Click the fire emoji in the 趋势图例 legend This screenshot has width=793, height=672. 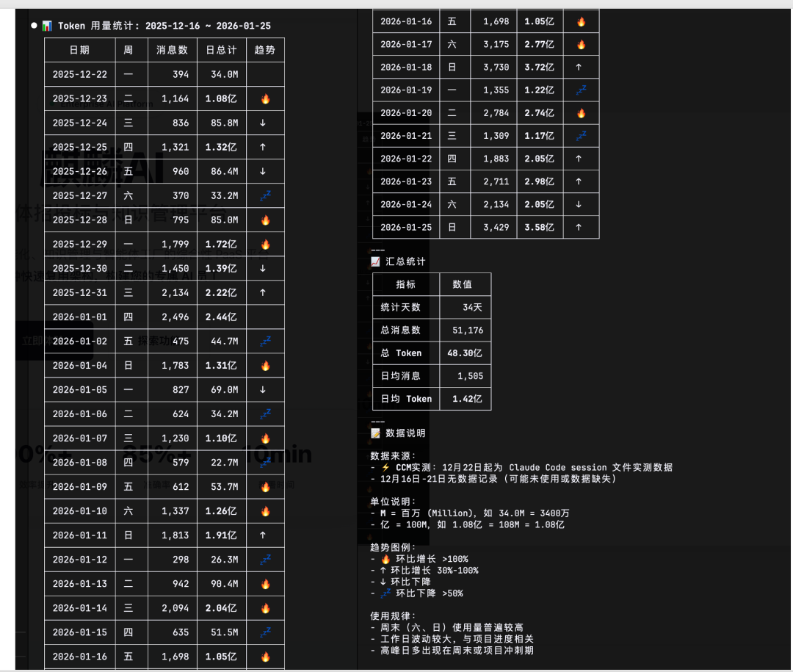pyautogui.click(x=386, y=559)
